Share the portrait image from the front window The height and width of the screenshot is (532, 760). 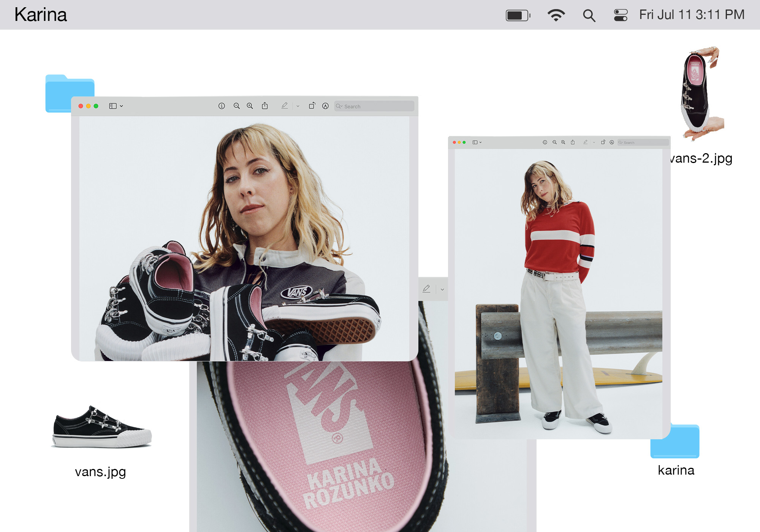click(265, 106)
